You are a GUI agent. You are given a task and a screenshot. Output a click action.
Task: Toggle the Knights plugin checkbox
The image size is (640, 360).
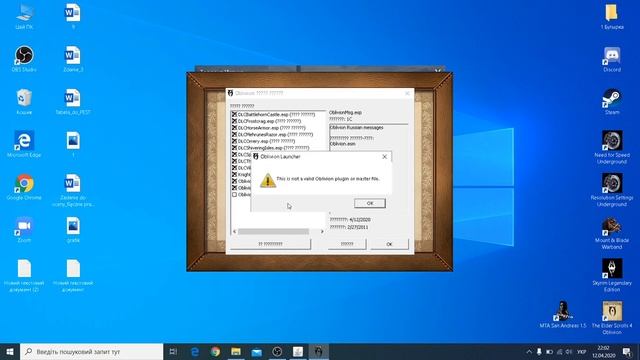234,174
